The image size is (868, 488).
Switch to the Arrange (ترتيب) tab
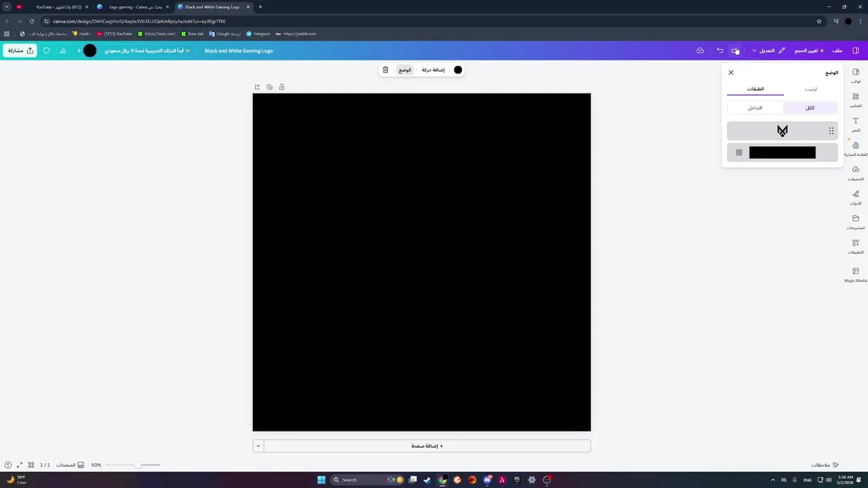pyautogui.click(x=811, y=89)
